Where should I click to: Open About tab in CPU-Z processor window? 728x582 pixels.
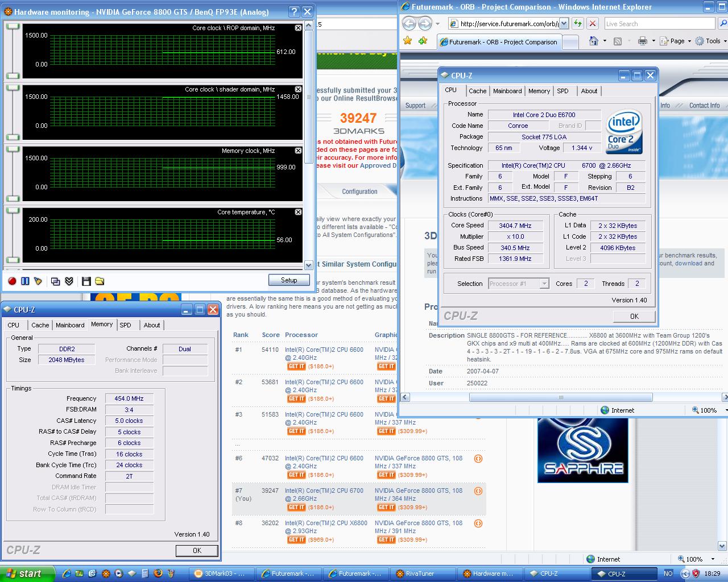pos(589,91)
